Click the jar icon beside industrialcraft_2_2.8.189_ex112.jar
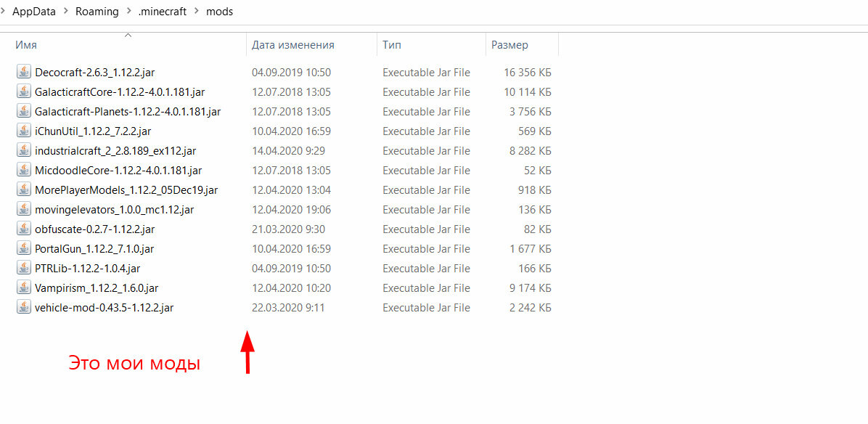This screenshot has height=424, width=868. click(23, 150)
